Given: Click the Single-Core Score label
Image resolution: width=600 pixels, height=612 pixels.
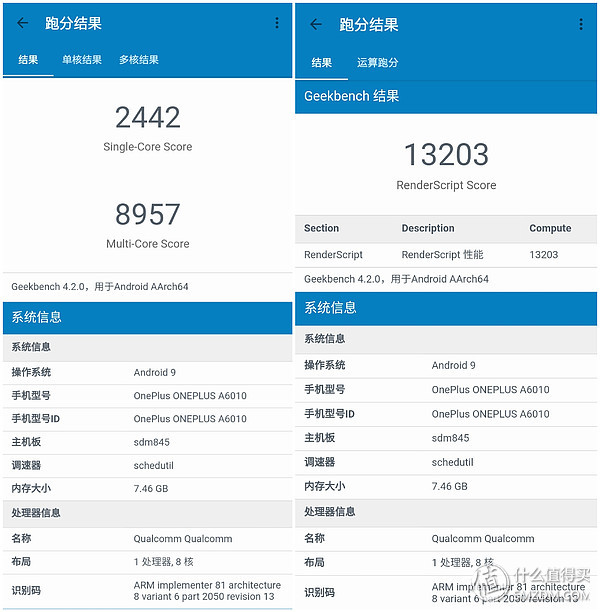Looking at the screenshot, I should click(148, 147).
